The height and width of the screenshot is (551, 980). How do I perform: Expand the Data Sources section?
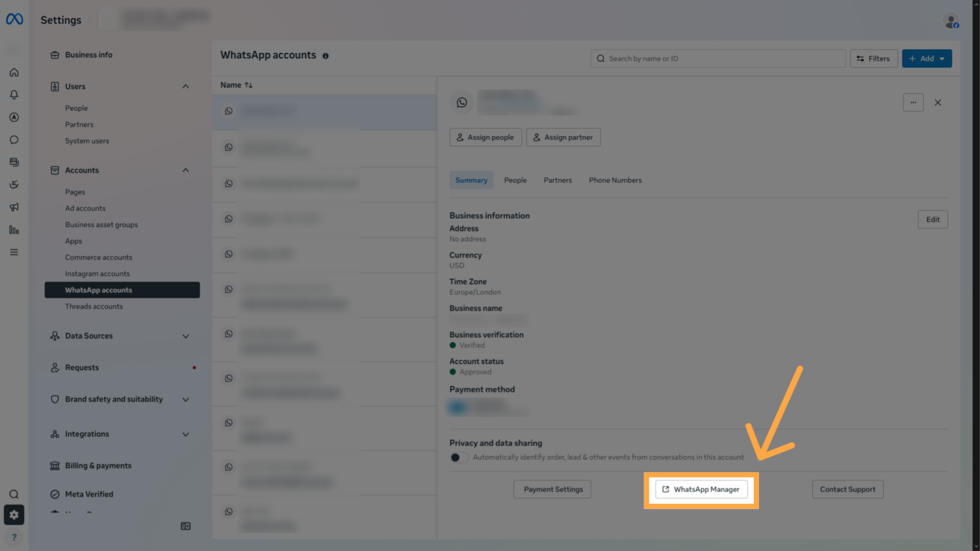pos(186,336)
